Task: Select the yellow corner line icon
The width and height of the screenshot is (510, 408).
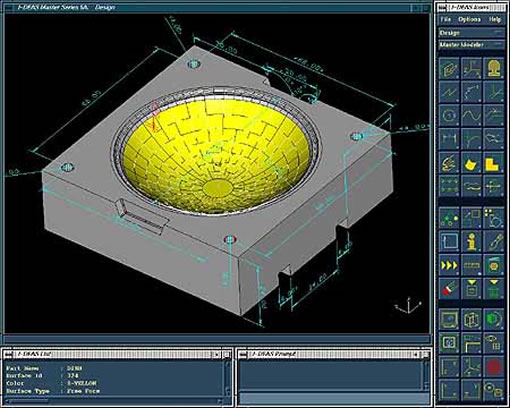Action: pyautogui.click(x=471, y=343)
